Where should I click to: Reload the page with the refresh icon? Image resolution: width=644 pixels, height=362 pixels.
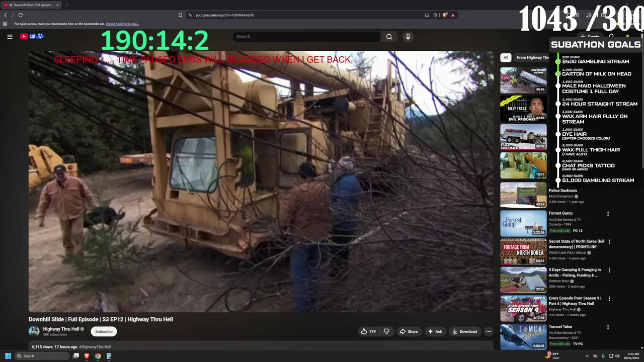tap(21, 15)
